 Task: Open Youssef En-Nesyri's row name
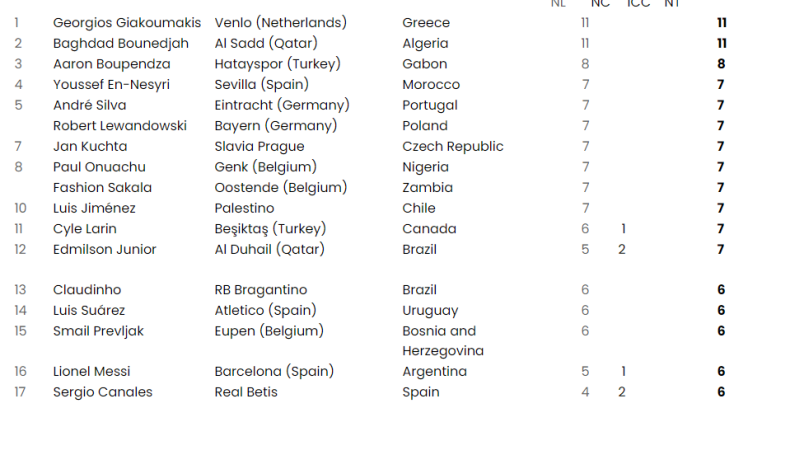pyautogui.click(x=110, y=85)
